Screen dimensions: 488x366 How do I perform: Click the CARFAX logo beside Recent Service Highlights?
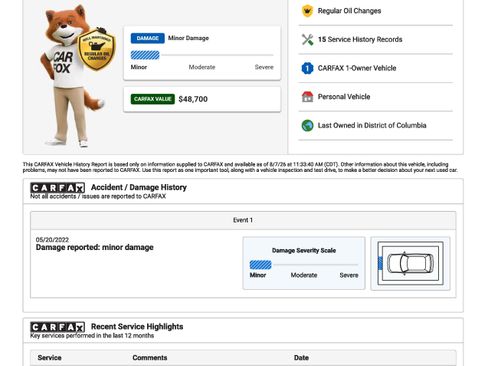tap(57, 327)
